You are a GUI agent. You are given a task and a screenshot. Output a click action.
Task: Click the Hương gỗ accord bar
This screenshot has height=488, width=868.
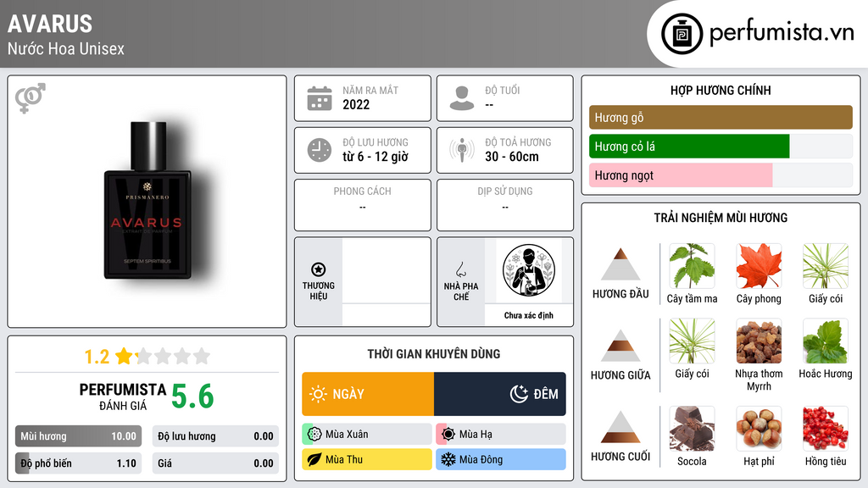pos(721,117)
